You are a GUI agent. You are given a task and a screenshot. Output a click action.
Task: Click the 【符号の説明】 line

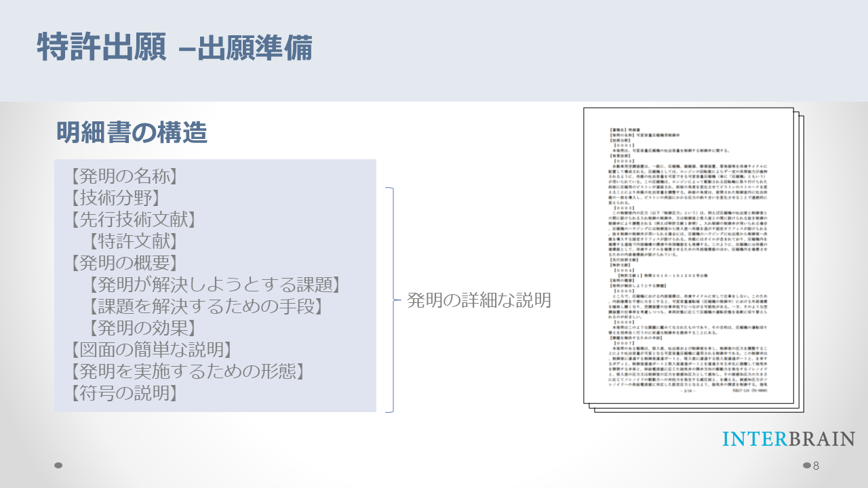[123, 393]
